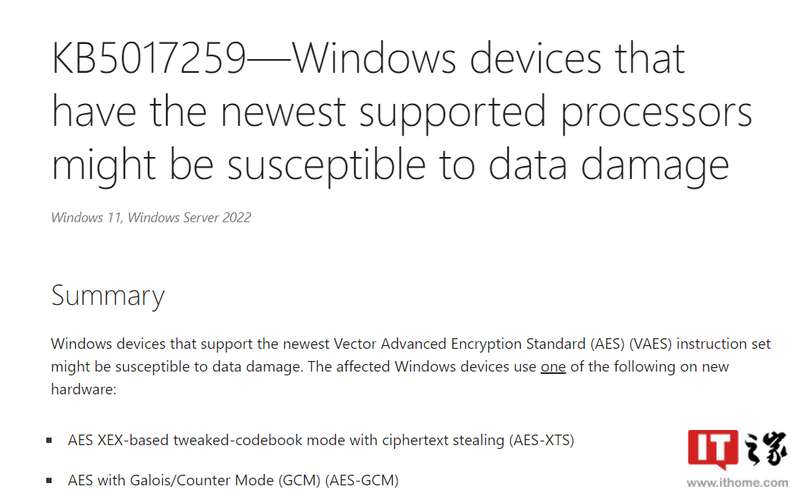The width and height of the screenshot is (800, 499).
Task: Click the Chinese calligraphy logo beside IT
Action: (x=764, y=448)
